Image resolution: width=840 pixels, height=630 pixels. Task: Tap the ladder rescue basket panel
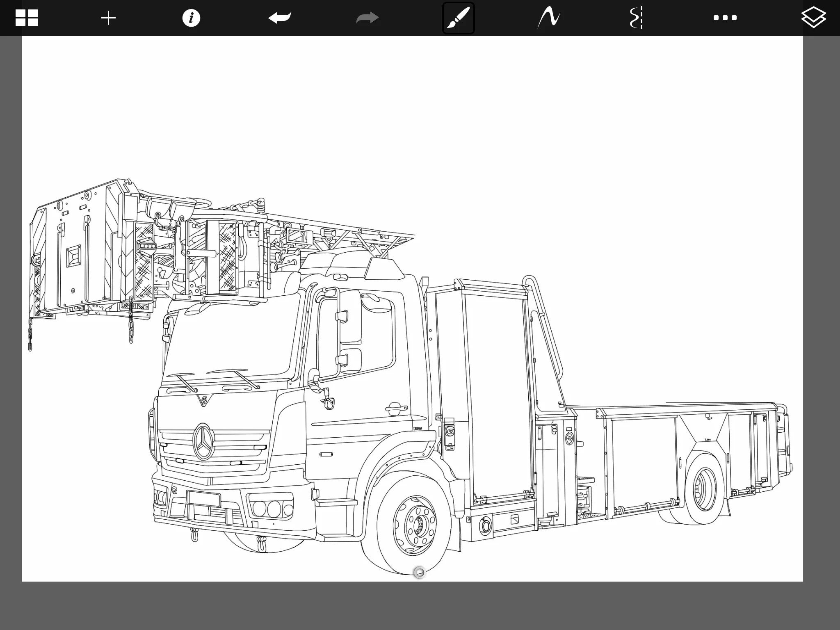click(74, 254)
